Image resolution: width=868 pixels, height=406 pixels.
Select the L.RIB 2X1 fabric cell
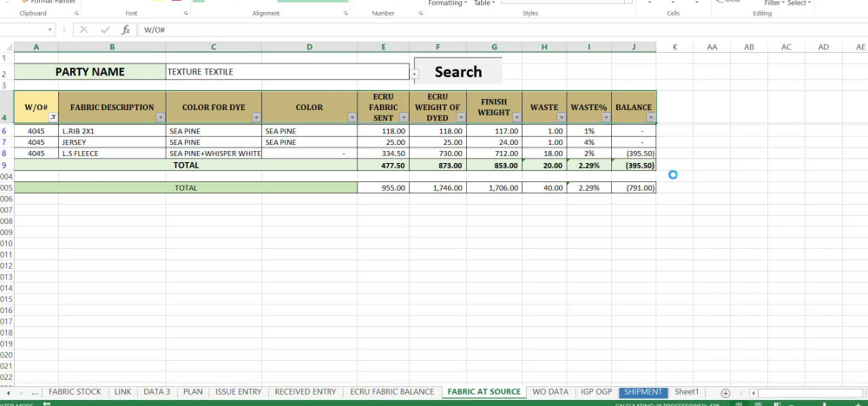coord(112,131)
